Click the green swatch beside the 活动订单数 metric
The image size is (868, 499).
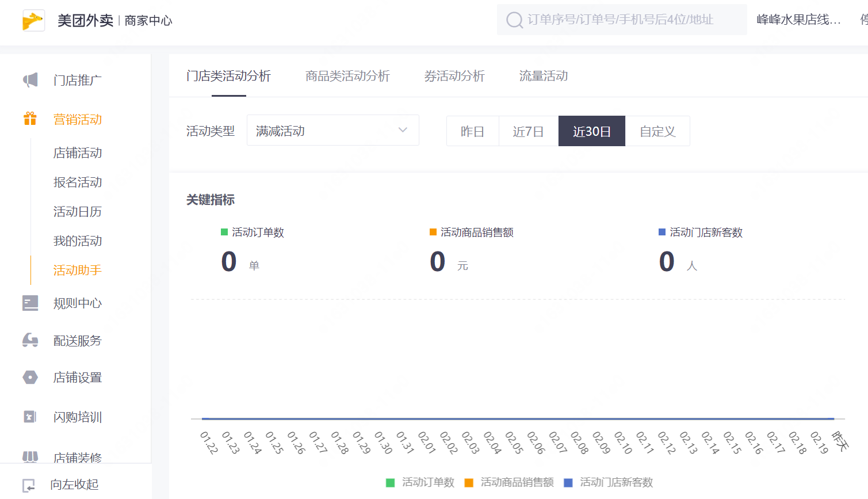(224, 232)
